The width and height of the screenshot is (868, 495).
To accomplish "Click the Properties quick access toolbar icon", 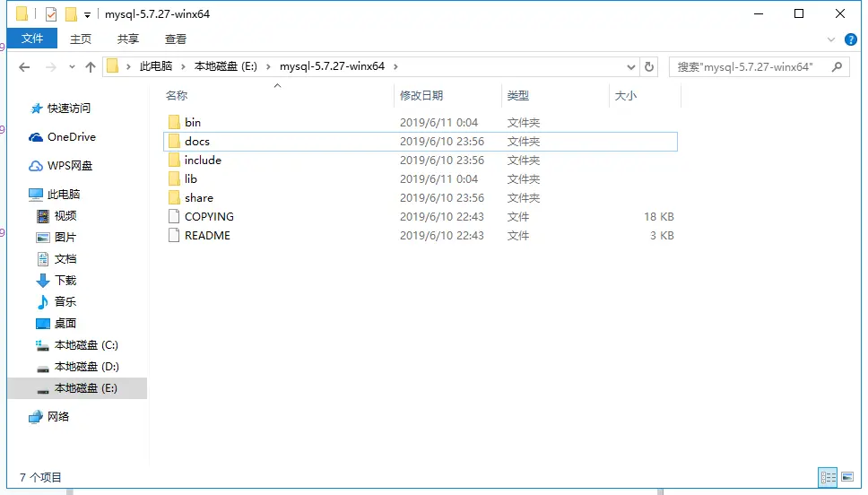I will click(x=51, y=13).
